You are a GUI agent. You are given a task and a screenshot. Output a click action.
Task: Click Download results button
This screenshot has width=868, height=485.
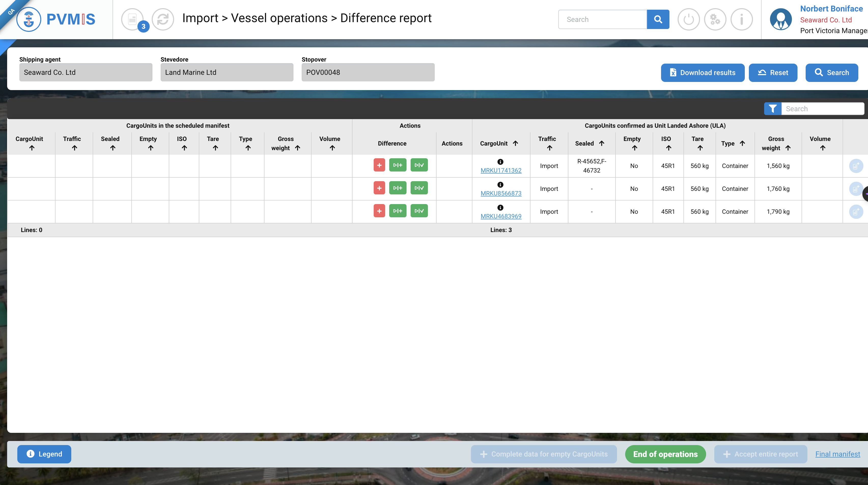[x=703, y=73]
